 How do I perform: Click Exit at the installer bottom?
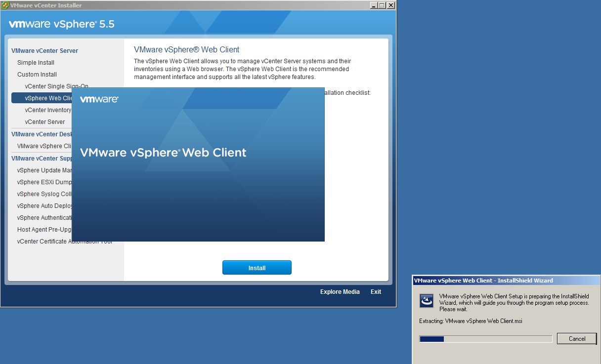[x=376, y=292]
